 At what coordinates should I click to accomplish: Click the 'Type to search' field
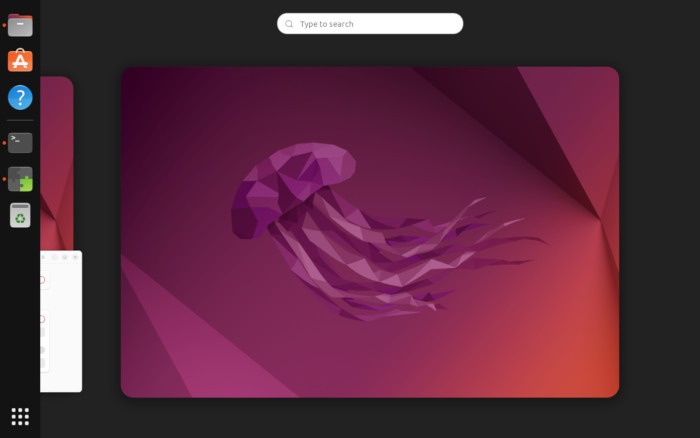(x=370, y=24)
